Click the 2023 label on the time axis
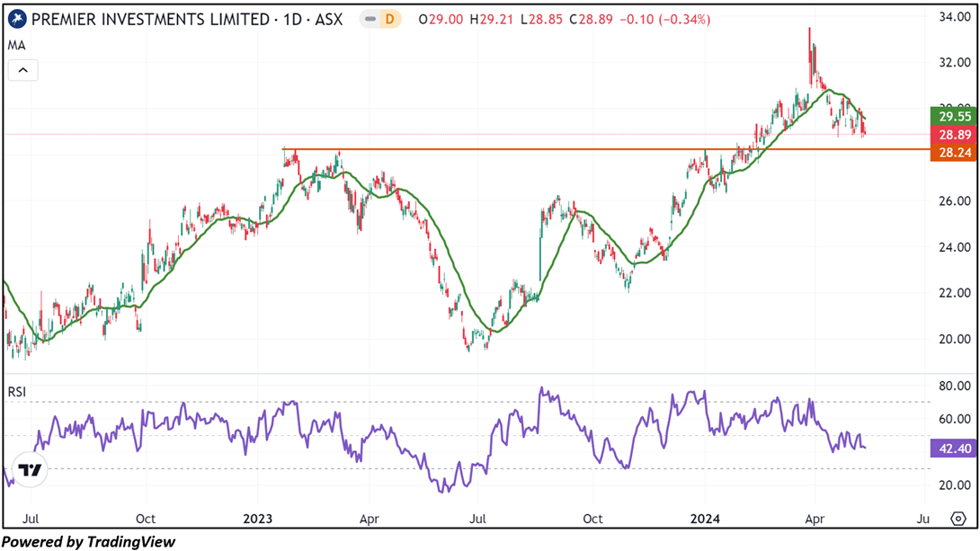Image resolution: width=980 pixels, height=551 pixels. click(258, 520)
